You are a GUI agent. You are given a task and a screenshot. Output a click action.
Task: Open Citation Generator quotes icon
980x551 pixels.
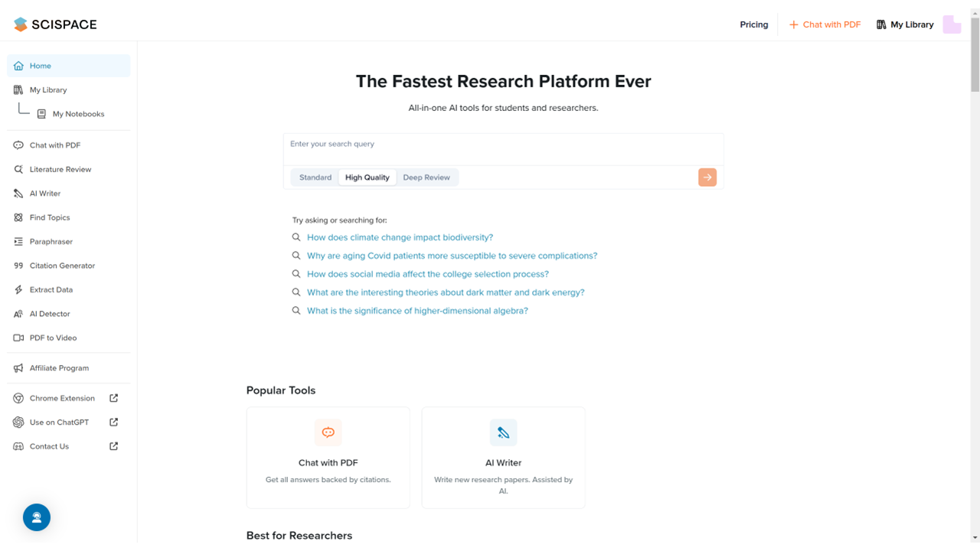18,266
